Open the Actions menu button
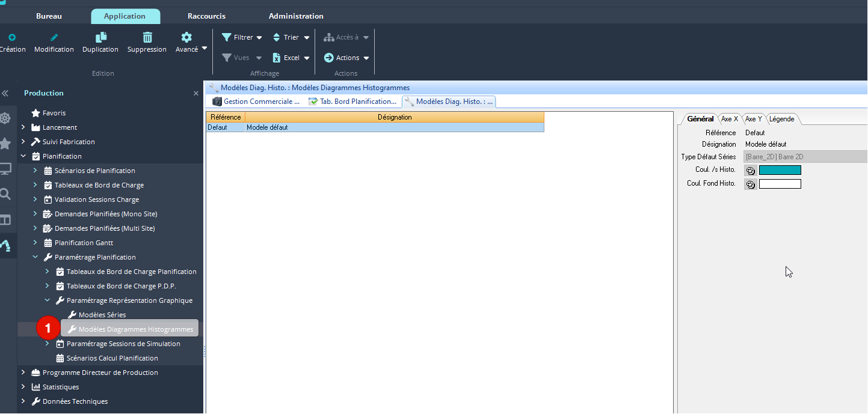 (x=346, y=58)
